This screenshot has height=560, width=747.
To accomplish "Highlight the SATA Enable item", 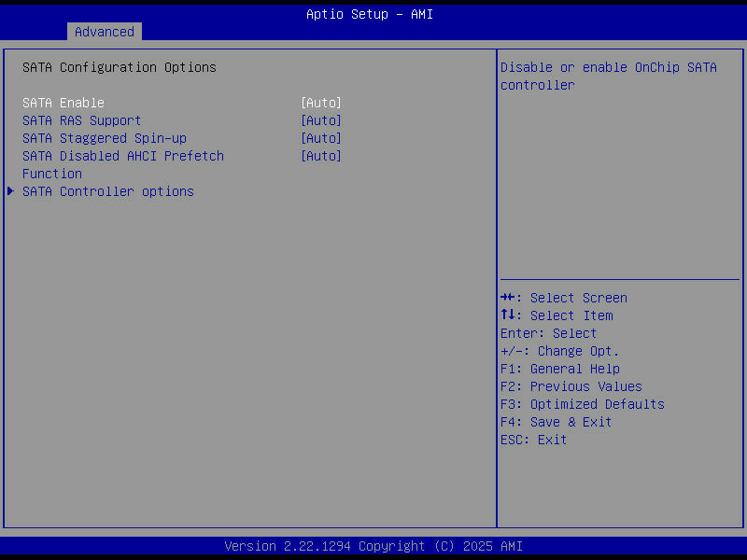I will pos(60,103).
